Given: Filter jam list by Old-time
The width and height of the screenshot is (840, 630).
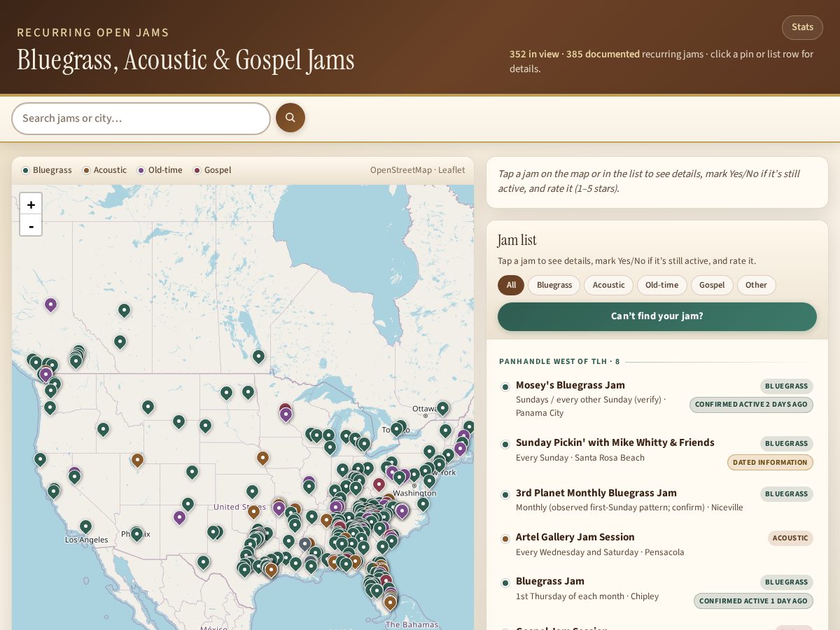Looking at the screenshot, I should [661, 285].
